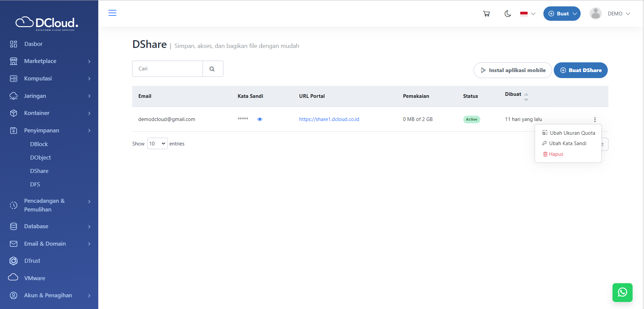Open the WhatsApp chat button
Screen dimensions: 644x309
coord(622,292)
